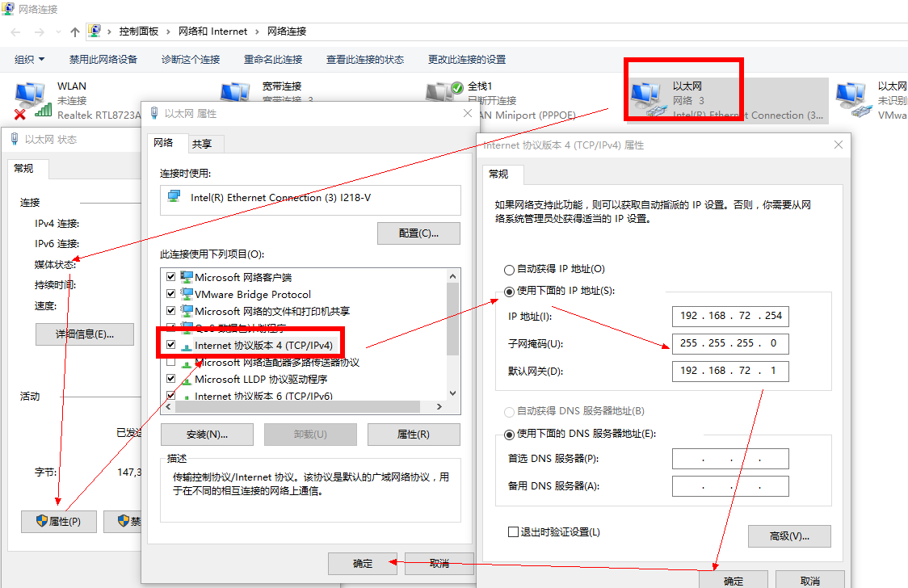Click the back arrow navigation icon
Screen dimensions: 908x588
coord(17,31)
